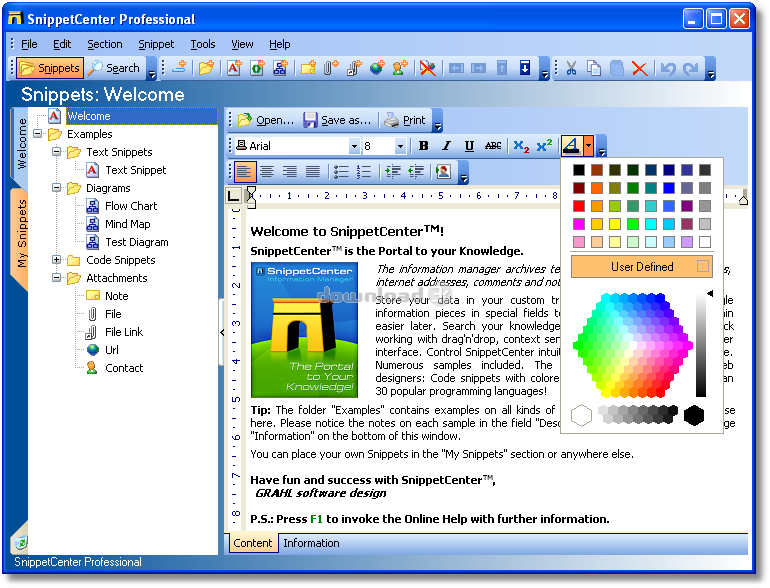Click the scissors cut icon

pyautogui.click(x=571, y=69)
